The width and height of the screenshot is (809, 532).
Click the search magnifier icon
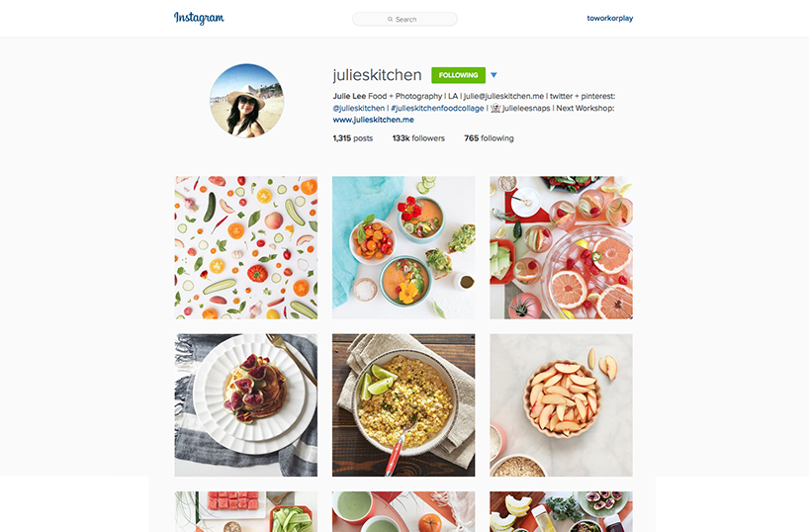tap(390, 19)
